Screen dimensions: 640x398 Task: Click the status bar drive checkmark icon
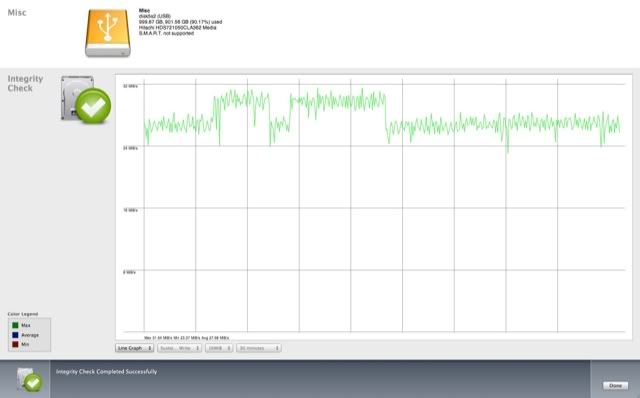[29, 379]
